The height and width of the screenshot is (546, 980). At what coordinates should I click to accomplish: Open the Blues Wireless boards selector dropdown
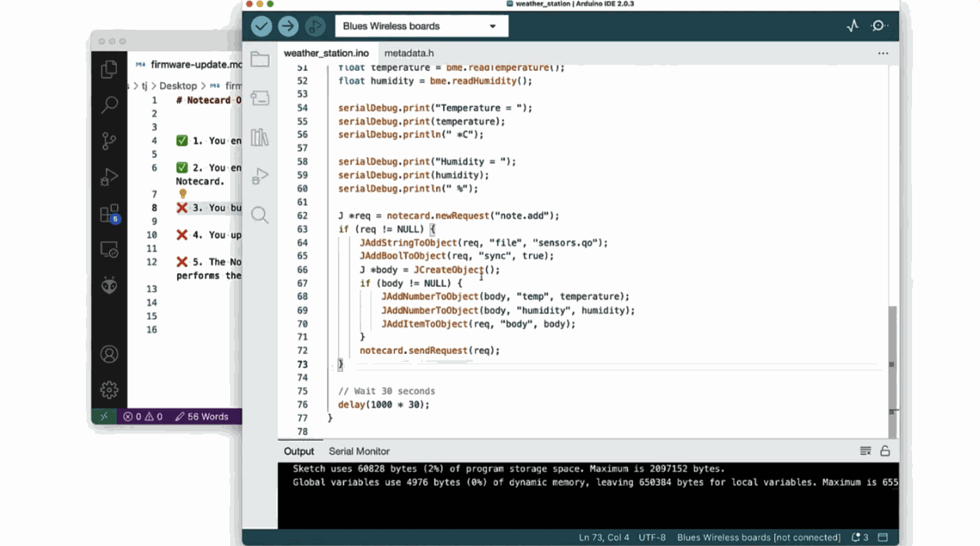click(422, 26)
